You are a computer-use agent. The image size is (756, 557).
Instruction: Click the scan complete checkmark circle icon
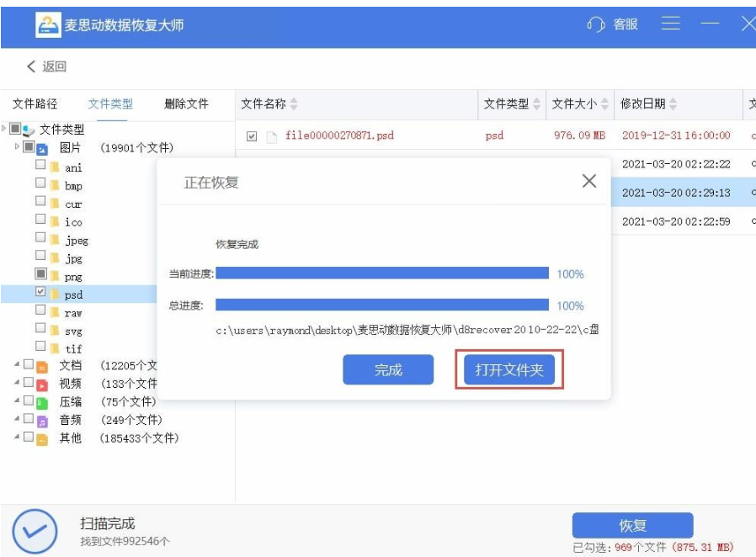pyautogui.click(x=35, y=532)
